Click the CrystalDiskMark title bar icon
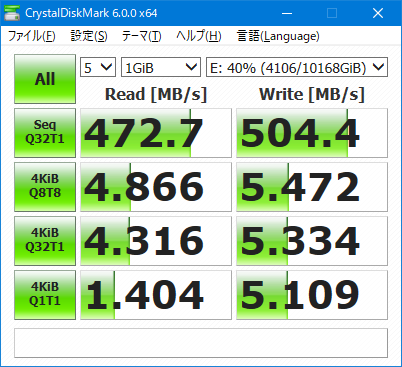402x367 pixels. click(12, 13)
